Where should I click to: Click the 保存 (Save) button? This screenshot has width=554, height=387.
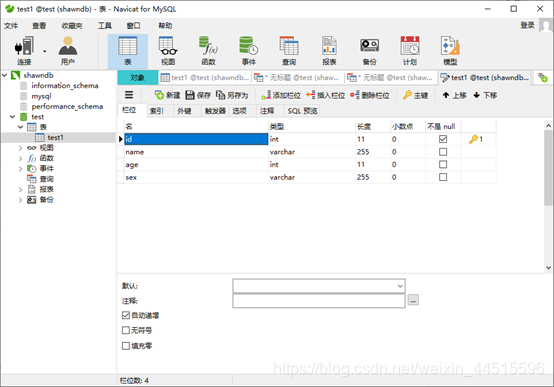[x=198, y=95]
